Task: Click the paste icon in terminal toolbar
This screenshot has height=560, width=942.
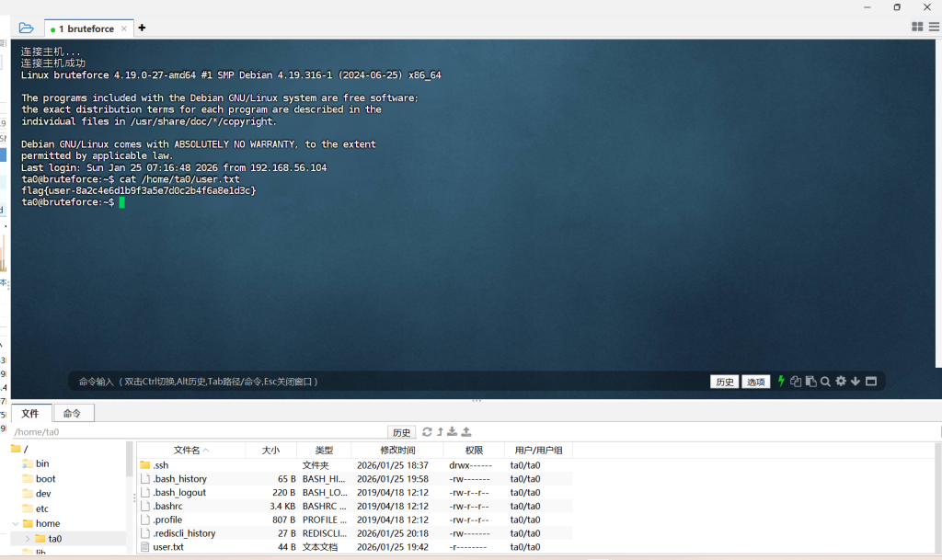Action: pos(810,381)
